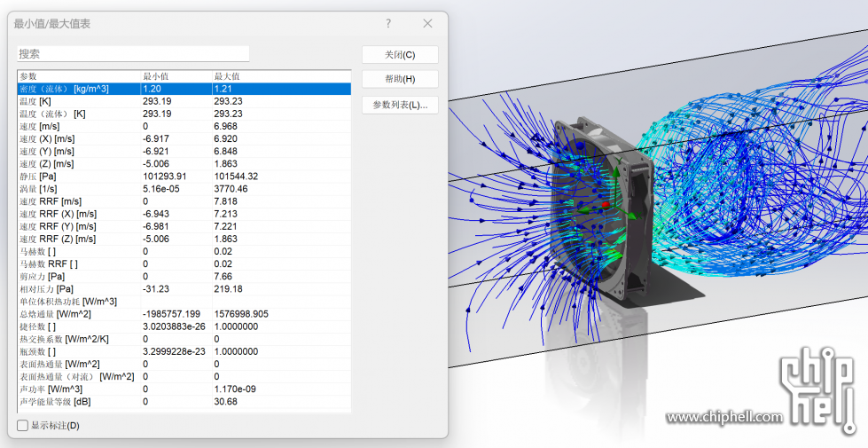Select the 热交换系数 [W/m^2/K] row
This screenshot has width=868, height=448.
click(x=184, y=339)
